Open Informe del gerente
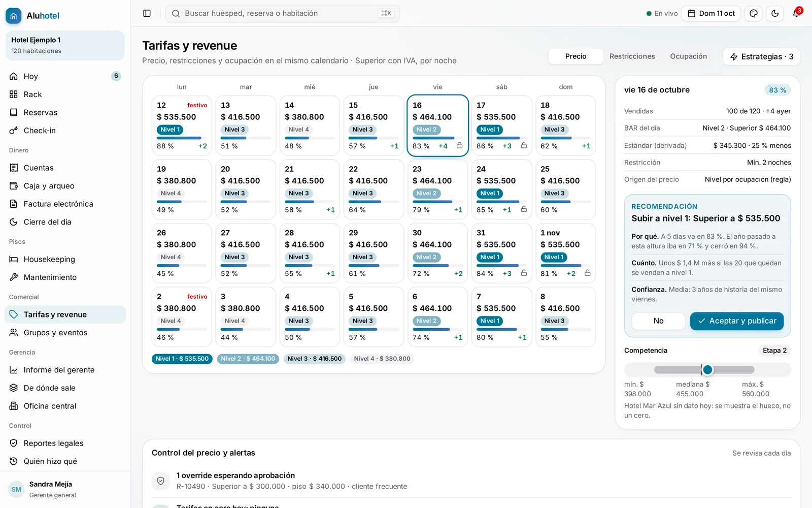The width and height of the screenshot is (812, 508). pos(65,370)
